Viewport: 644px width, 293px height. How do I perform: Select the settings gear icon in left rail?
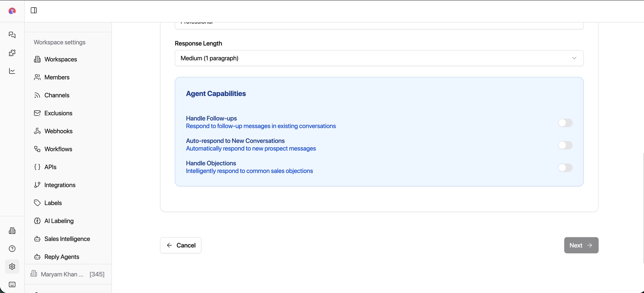(12, 267)
